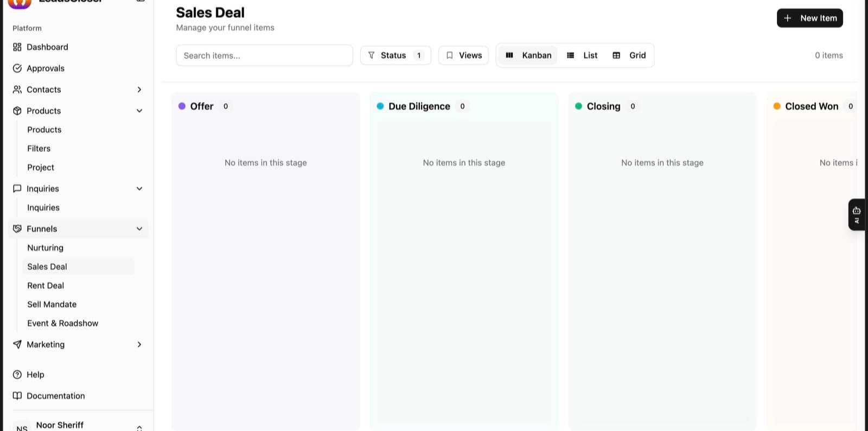Click the Search items field
Image resolution: width=868 pixels, height=431 pixels.
[264, 55]
